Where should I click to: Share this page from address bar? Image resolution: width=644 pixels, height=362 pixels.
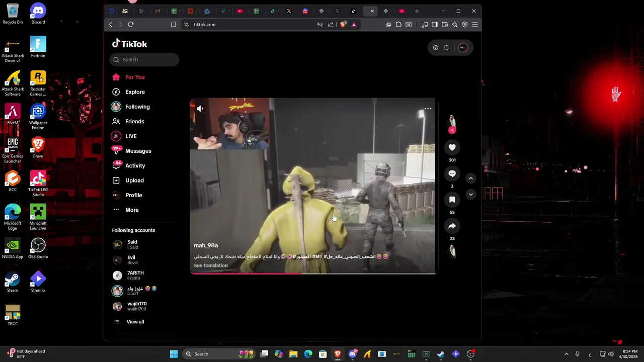(331, 24)
